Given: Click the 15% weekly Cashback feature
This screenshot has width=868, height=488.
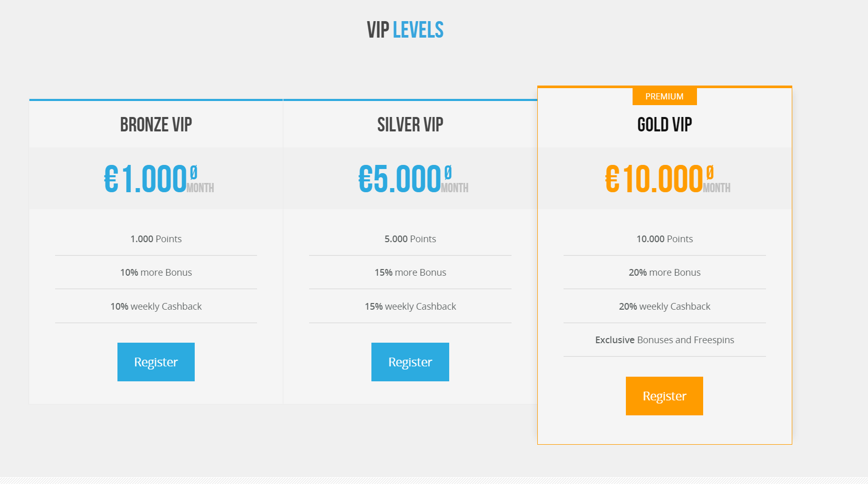Looking at the screenshot, I should [410, 306].
